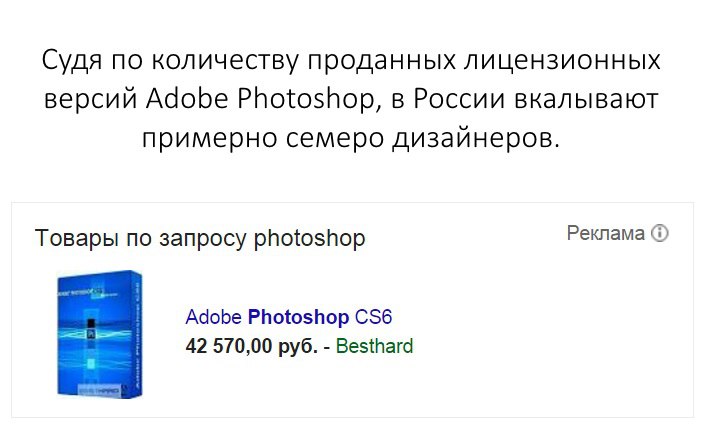
Task: Click the text line starting with Судя
Action: [350, 60]
